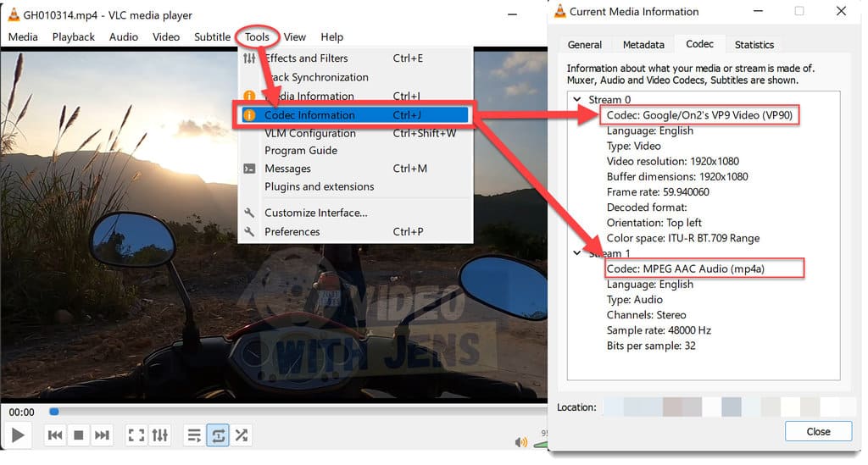The height and width of the screenshot is (465, 868).
Task: Select 'Frame rate: 59.940060' row
Action: pyautogui.click(x=658, y=192)
